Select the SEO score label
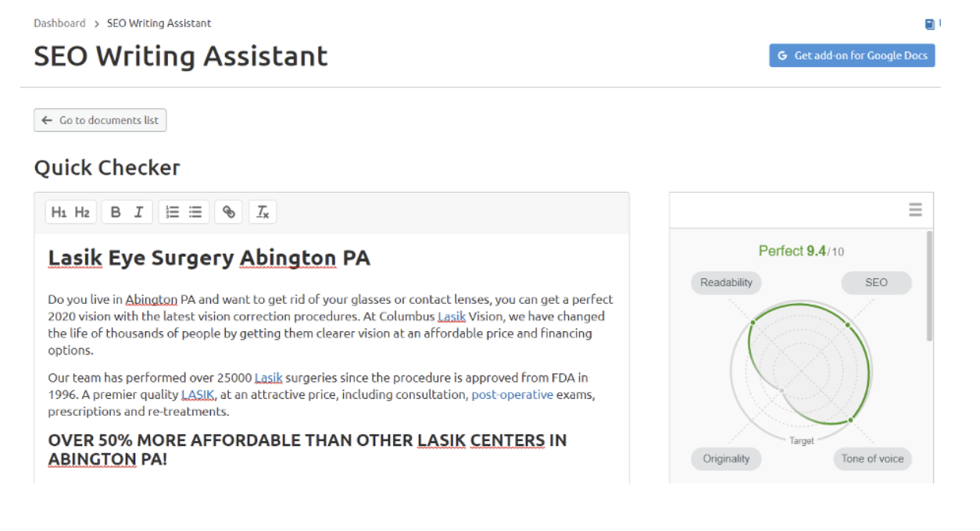Viewport: 980px width, 531px height. pos(876,283)
